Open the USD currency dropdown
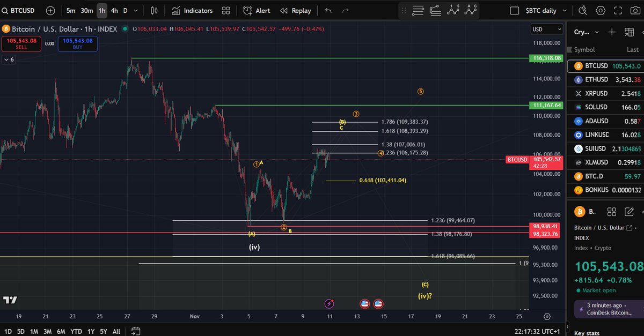Screen dimensions: 644x336 [546, 29]
